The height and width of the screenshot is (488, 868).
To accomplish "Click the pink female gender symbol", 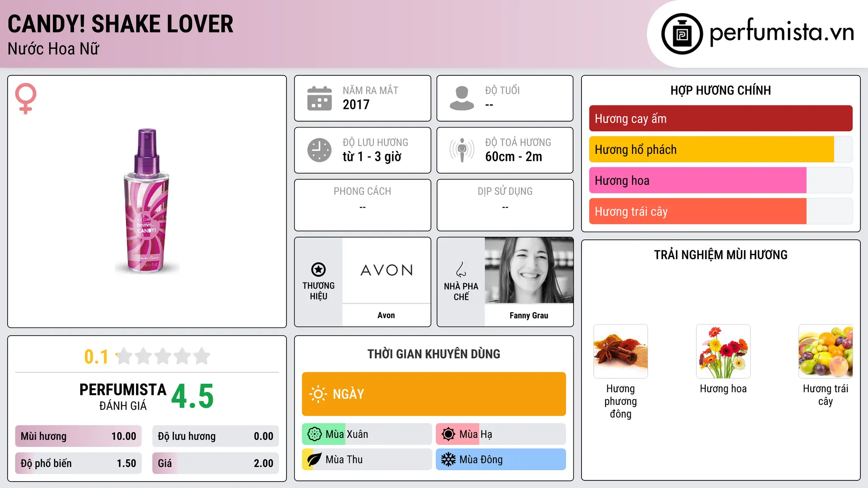I will [25, 99].
